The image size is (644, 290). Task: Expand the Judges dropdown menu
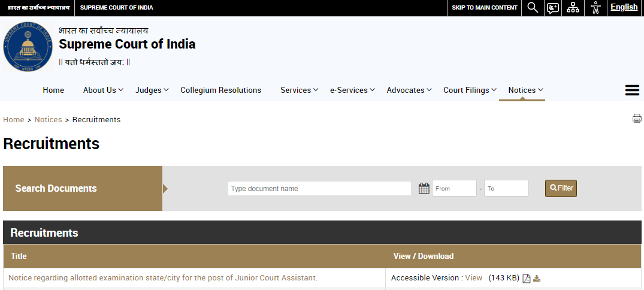tap(152, 90)
